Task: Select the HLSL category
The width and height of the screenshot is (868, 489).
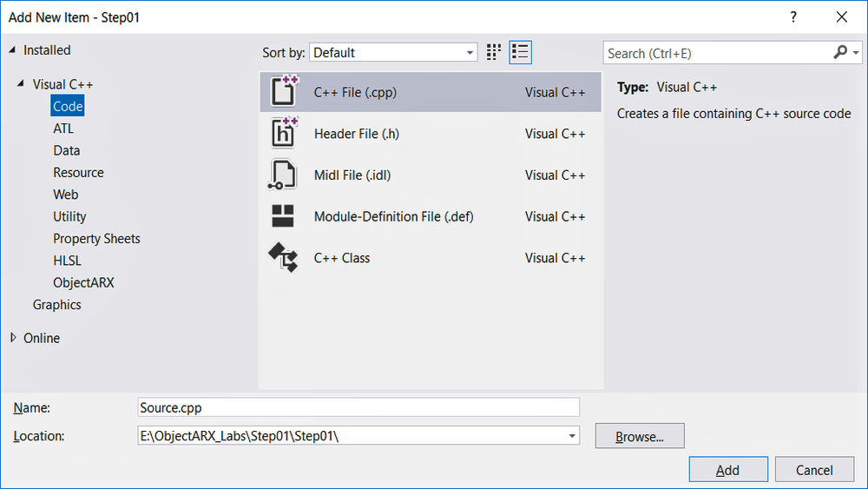Action: point(67,261)
